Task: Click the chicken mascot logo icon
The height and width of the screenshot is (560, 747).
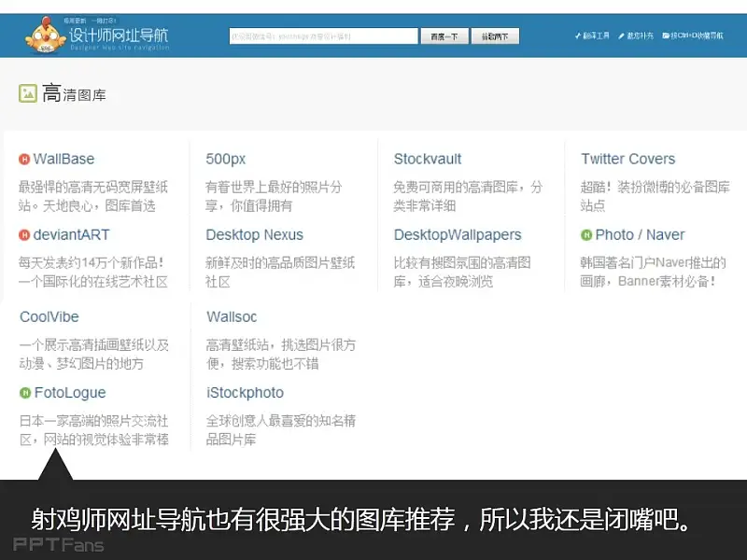Action: [x=45, y=36]
